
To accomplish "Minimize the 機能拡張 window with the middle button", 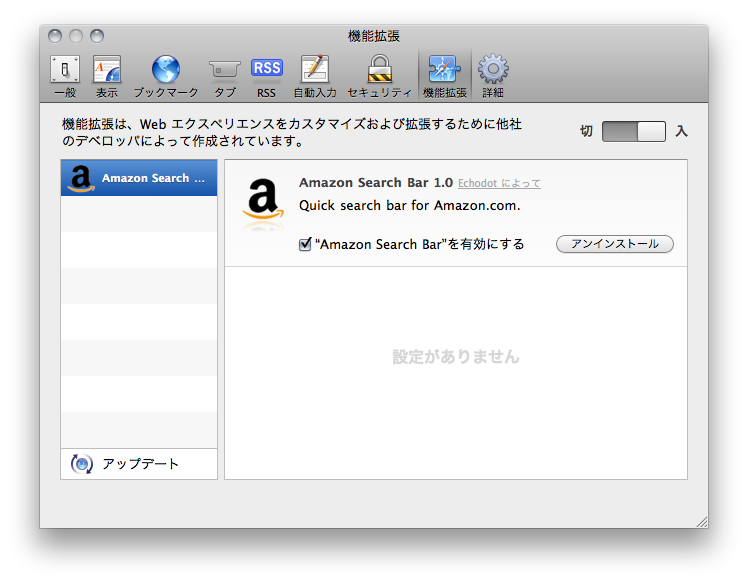I will tap(76, 36).
